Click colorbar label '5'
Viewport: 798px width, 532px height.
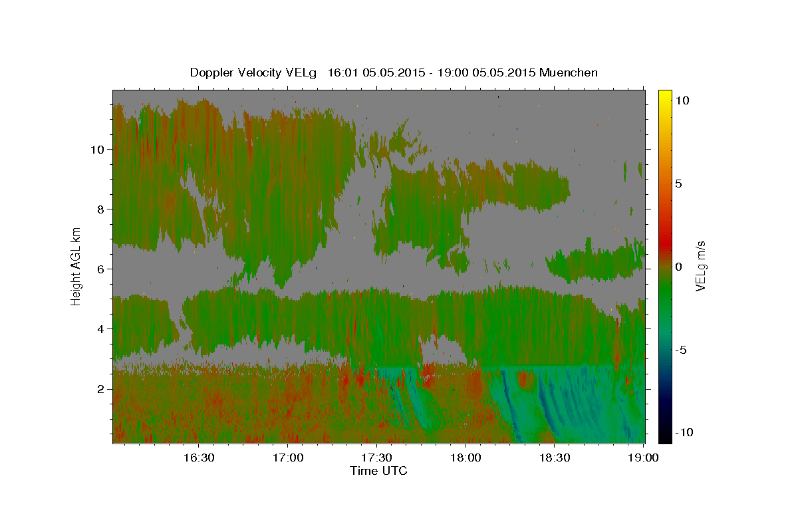pos(679,184)
